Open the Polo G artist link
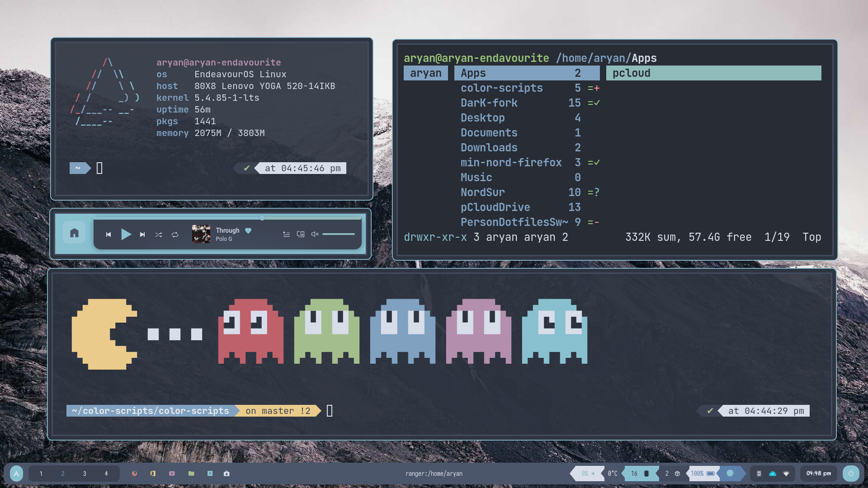Image resolution: width=868 pixels, height=488 pixels. pyautogui.click(x=224, y=239)
